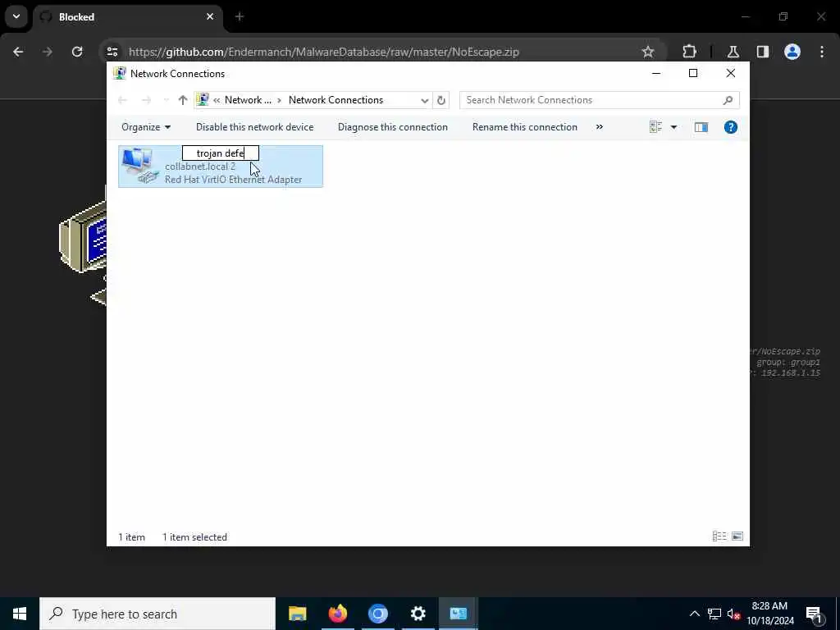Click the address bar location icon

[203, 99]
